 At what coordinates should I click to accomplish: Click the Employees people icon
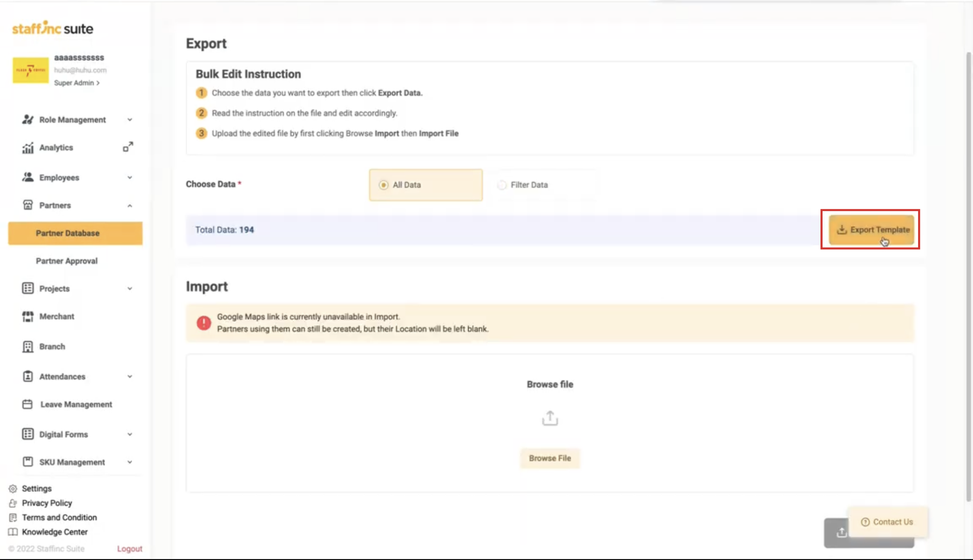click(28, 177)
